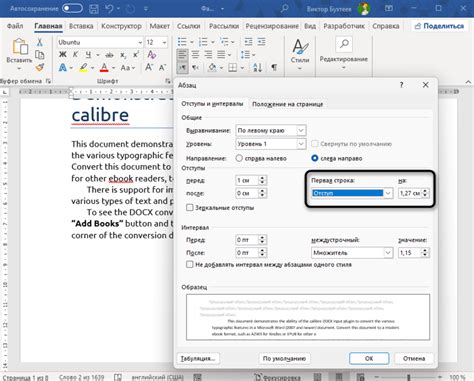Apply superscript formatting

136,55
